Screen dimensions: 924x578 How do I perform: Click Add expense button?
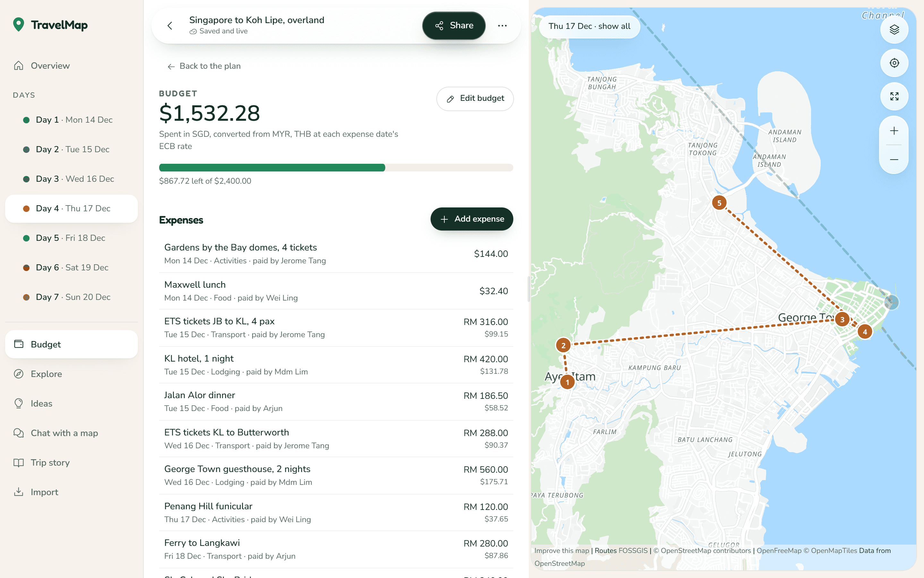(x=472, y=219)
